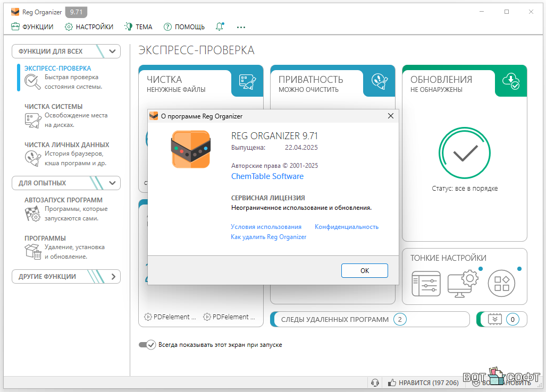Image resolution: width=546 pixels, height=392 pixels.
Task: Click the tray icon with counter 0
Action: coord(502,319)
